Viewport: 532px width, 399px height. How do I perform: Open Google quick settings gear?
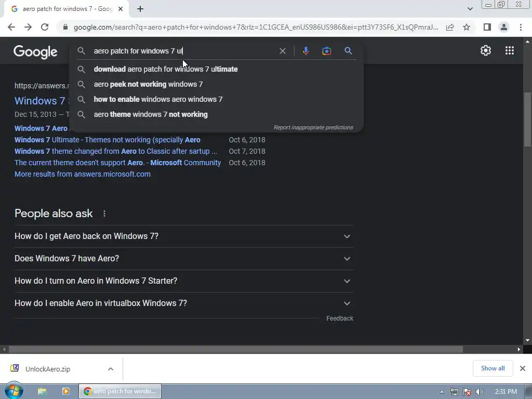pos(486,50)
